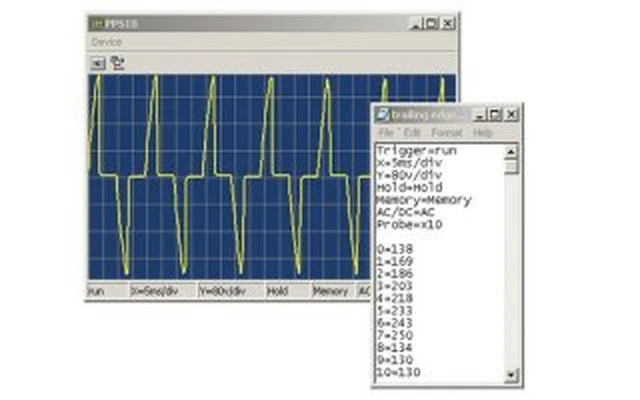Click the '7=250' data line
Viewport: 640px width, 400px height.
click(395, 335)
